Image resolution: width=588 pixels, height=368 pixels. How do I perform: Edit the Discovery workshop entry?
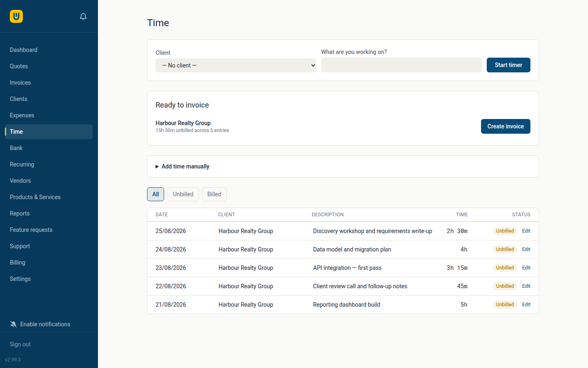click(526, 231)
